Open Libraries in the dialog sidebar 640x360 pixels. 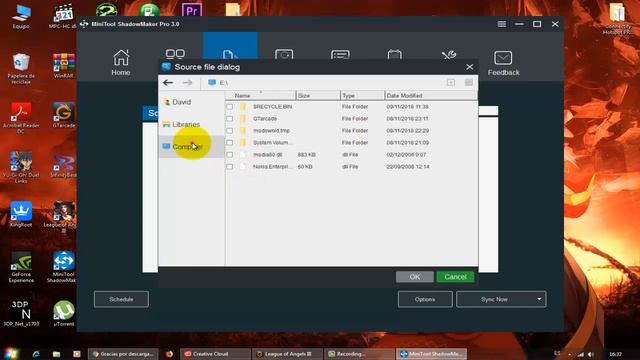coord(181,124)
